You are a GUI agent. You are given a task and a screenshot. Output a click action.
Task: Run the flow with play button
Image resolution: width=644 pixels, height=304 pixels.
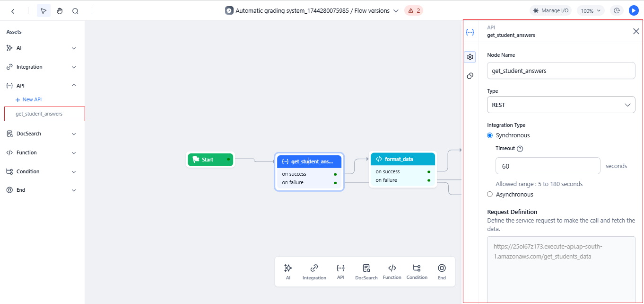[x=634, y=10]
